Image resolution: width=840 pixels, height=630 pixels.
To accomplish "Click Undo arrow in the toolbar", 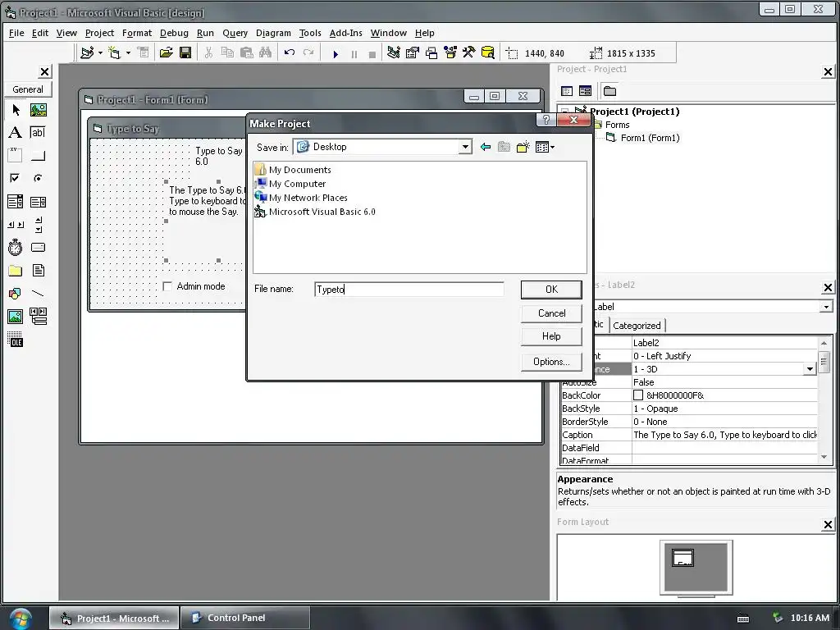I will pos(290,52).
